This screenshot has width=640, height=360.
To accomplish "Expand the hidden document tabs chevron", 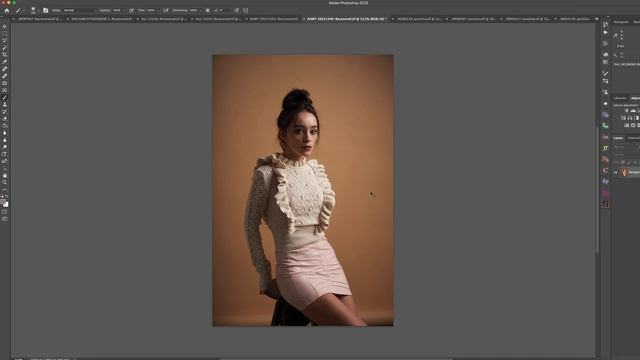I will [x=597, y=19].
